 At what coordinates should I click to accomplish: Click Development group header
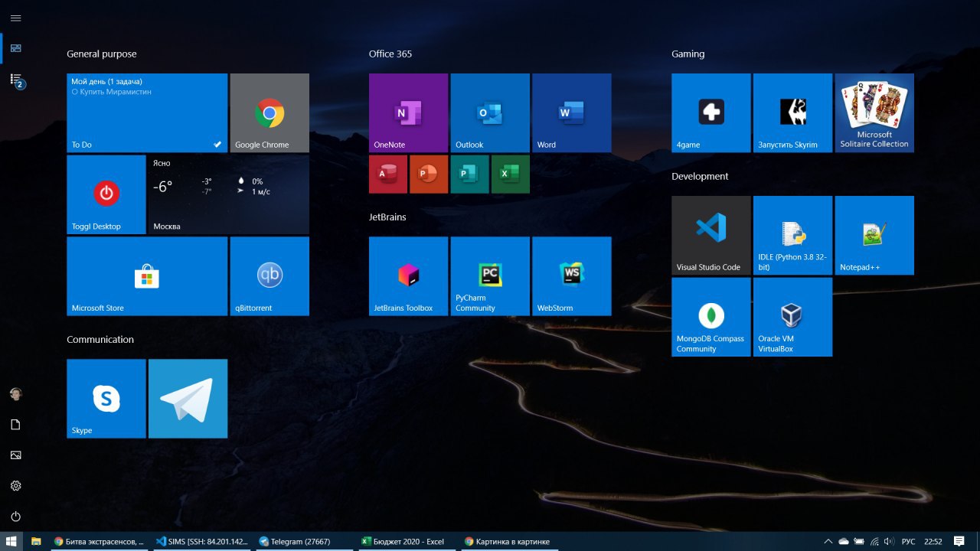700,177
